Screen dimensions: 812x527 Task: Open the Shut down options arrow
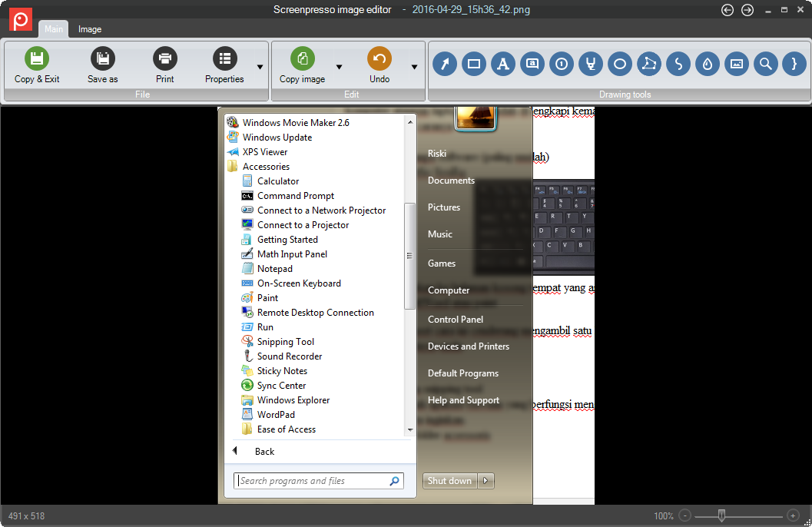coord(486,480)
